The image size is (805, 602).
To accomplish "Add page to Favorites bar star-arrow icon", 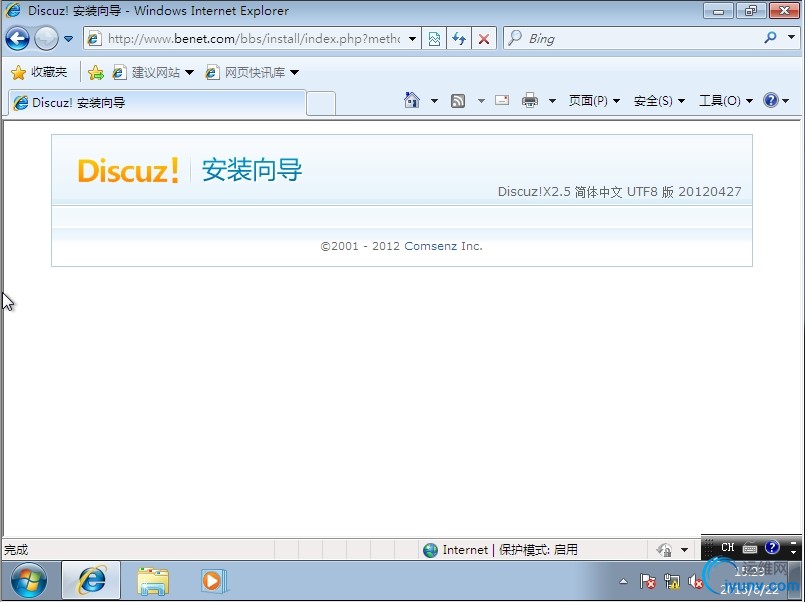I will click(95, 72).
